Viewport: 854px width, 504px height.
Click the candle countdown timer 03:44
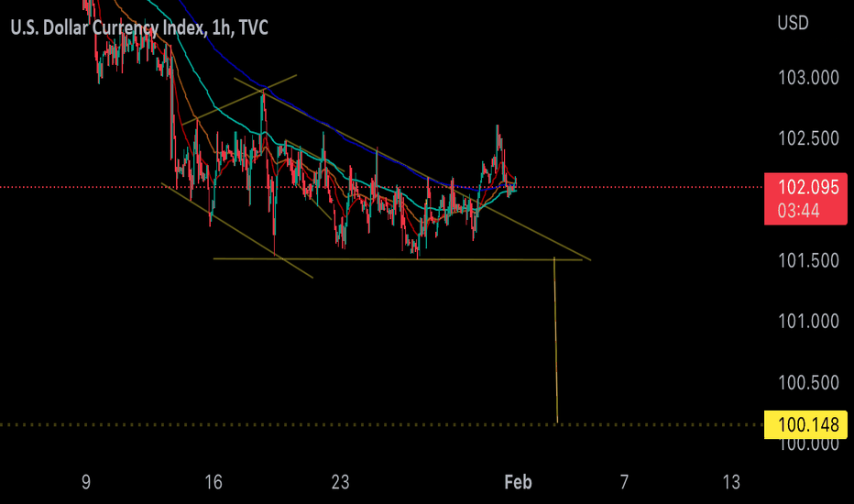[798, 211]
